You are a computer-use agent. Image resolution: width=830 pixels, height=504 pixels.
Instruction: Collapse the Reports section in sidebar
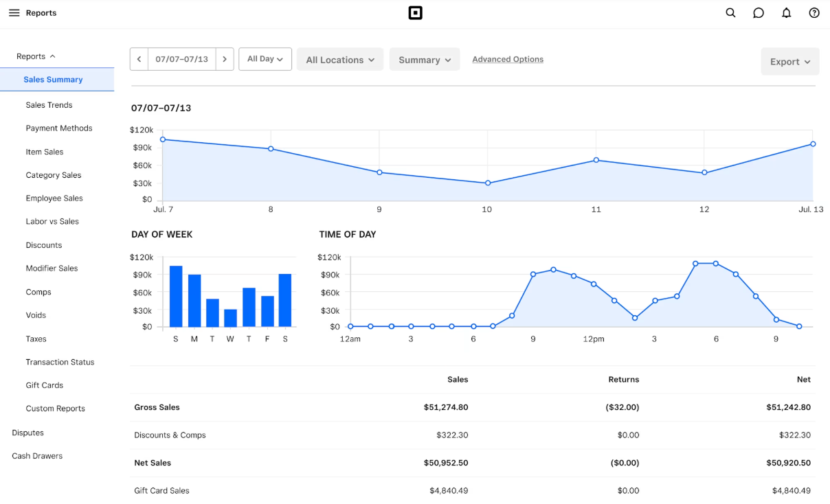pyautogui.click(x=36, y=56)
